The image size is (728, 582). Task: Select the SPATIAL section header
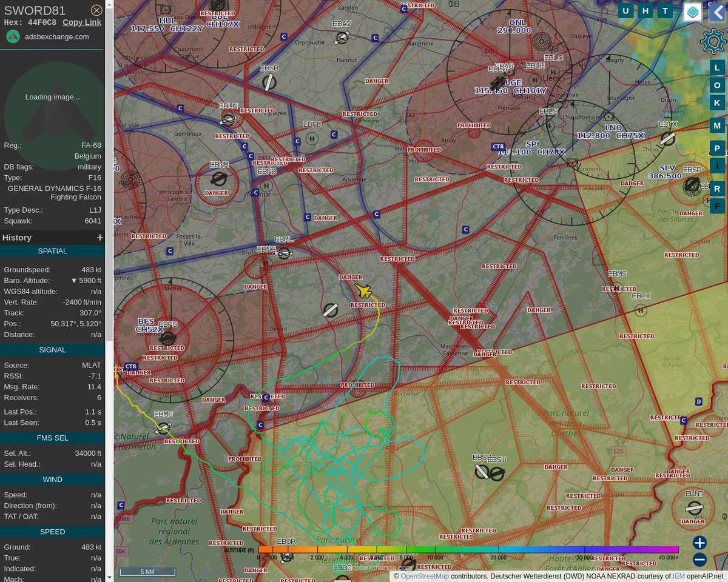pos(52,250)
